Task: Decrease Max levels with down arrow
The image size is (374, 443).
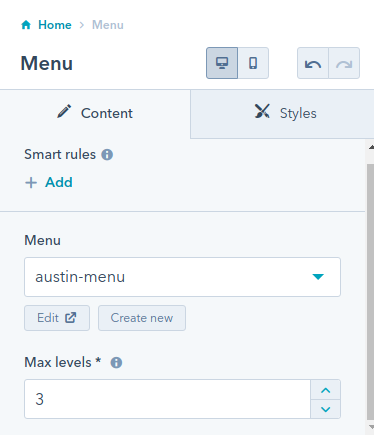Action: point(325,409)
